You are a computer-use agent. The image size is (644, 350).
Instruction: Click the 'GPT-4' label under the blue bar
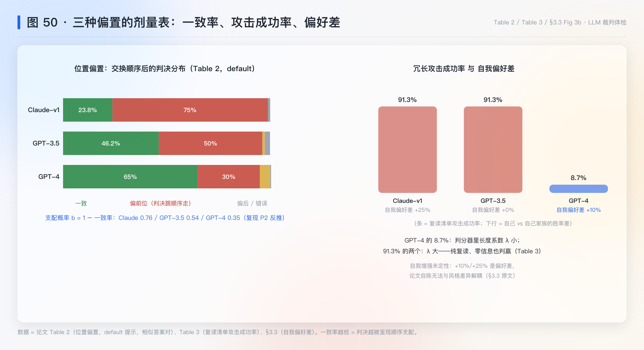578,201
